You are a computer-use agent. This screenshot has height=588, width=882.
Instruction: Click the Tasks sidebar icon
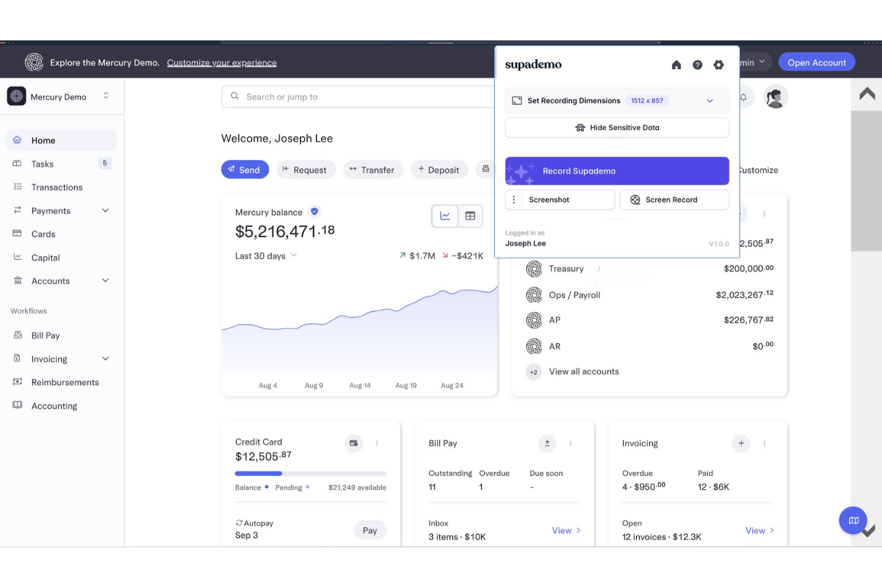[x=17, y=163]
